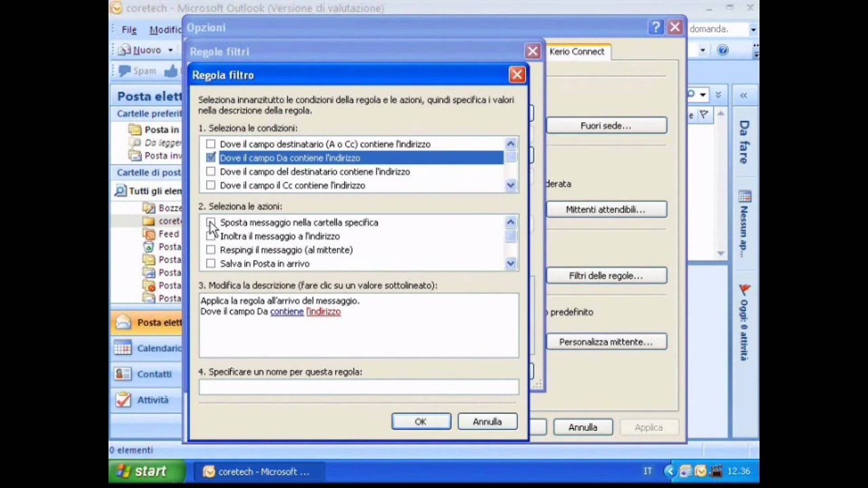This screenshot has width=868, height=488.
Task: Click the IT language indicator
Action: click(x=648, y=472)
